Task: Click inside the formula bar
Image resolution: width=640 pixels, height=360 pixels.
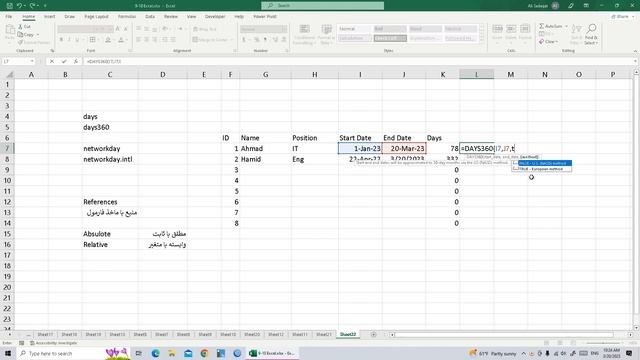Action: point(359,61)
